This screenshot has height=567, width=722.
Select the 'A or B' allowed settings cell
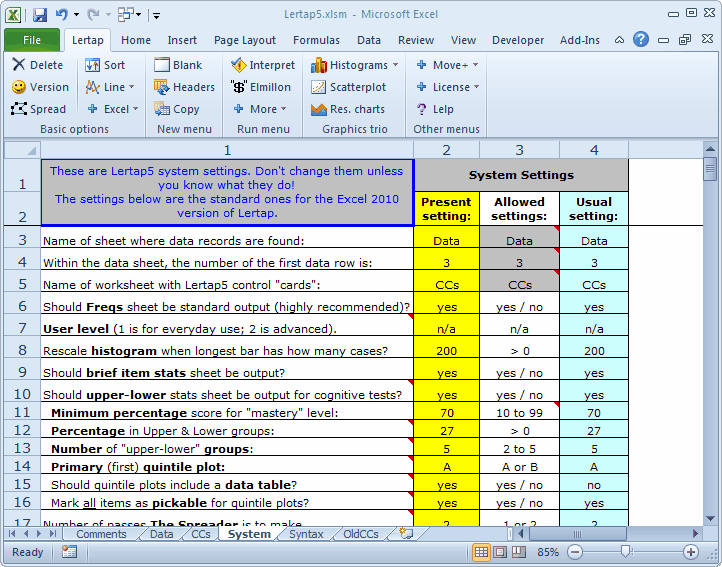519,465
